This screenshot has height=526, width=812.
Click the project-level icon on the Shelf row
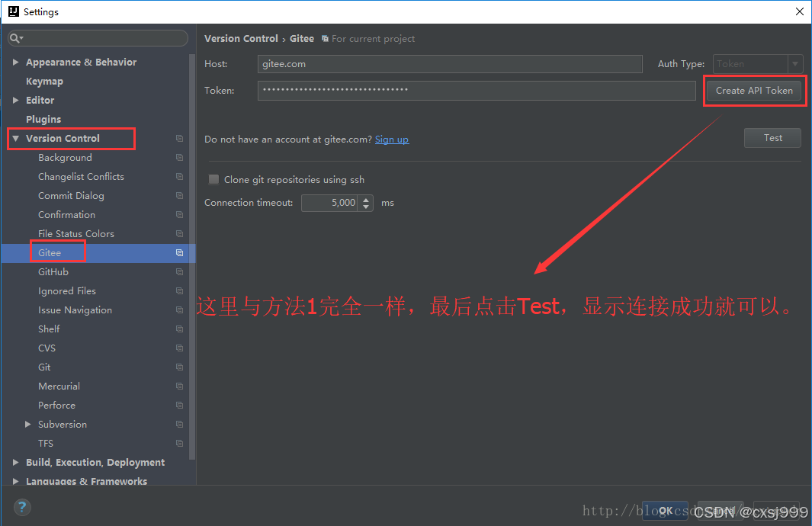[x=179, y=329]
